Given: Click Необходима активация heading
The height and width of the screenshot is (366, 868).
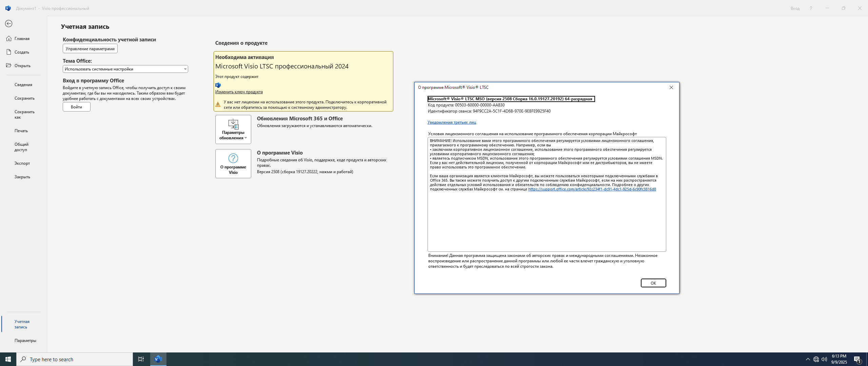Looking at the screenshot, I should (x=244, y=57).
